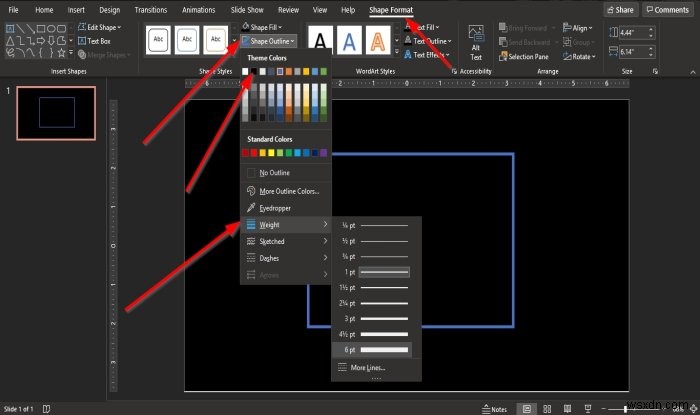Open the Help tab
This screenshot has height=415, width=700.
pos(348,10)
